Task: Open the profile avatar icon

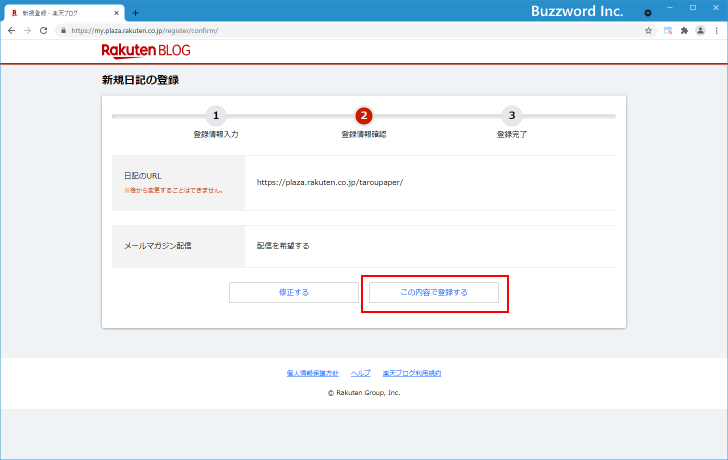Action: [700, 31]
